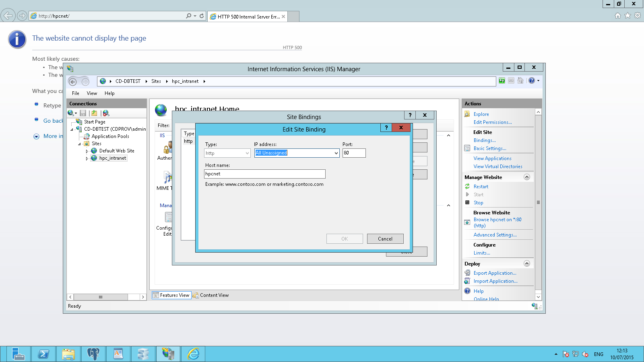Click the Bindings... link in the Actions pane
The image size is (644, 362).
pos(485,140)
